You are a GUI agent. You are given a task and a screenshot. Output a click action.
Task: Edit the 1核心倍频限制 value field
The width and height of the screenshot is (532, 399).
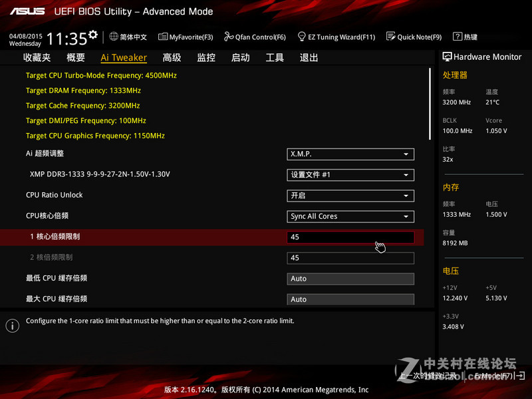tap(350, 237)
